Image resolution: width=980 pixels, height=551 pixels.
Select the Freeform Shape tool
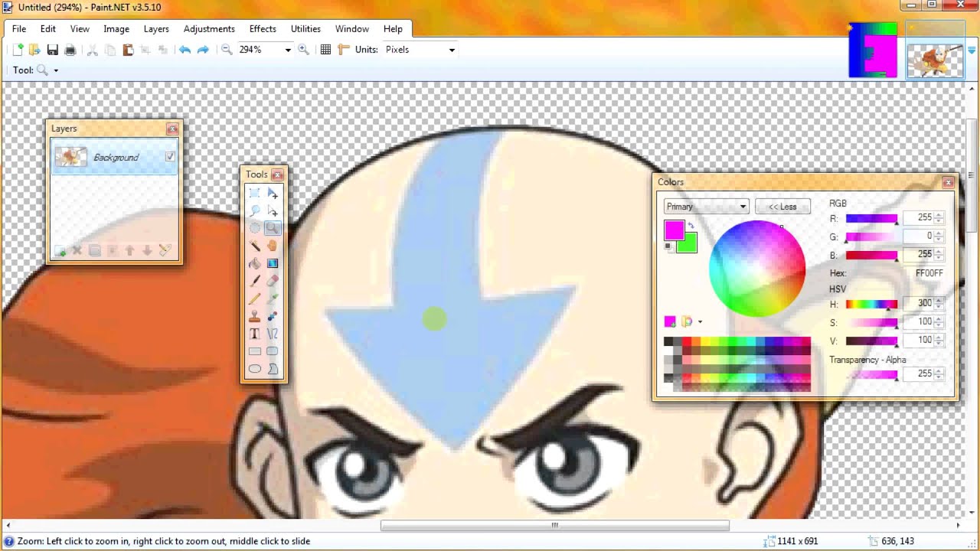pyautogui.click(x=273, y=369)
